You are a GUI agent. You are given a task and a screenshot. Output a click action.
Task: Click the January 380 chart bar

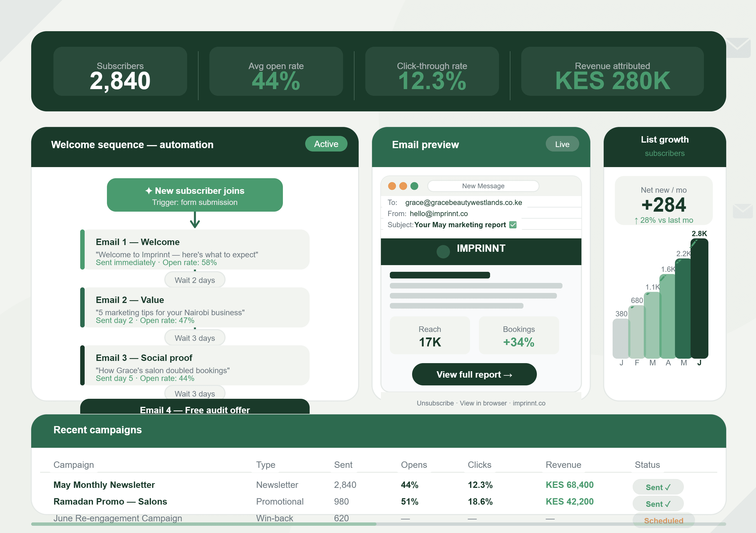(x=621, y=338)
